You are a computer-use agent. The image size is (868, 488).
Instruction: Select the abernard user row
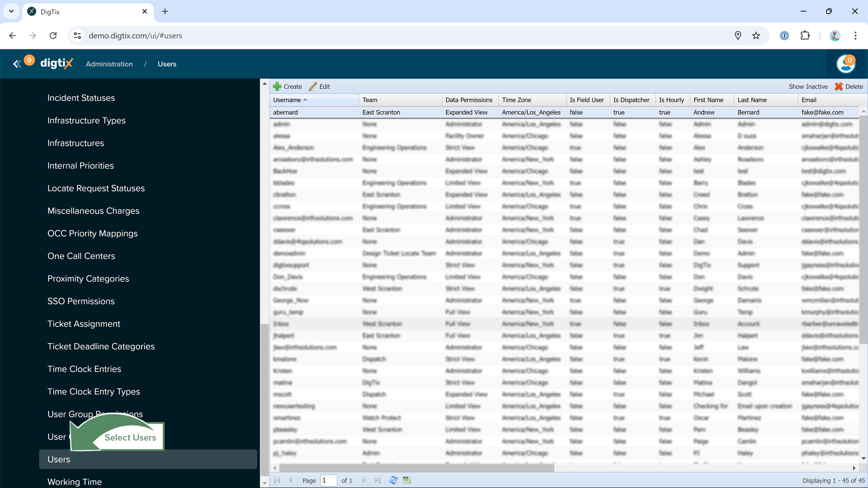click(285, 112)
